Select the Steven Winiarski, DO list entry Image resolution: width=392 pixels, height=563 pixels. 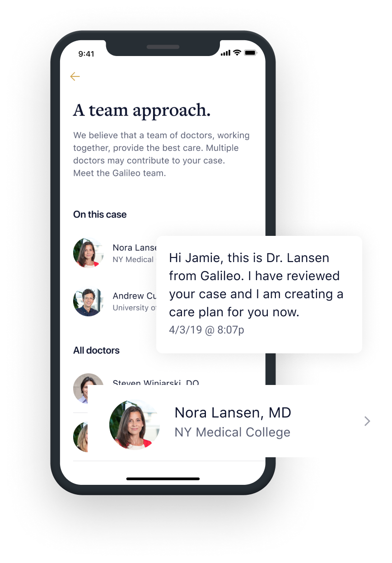pos(156,383)
